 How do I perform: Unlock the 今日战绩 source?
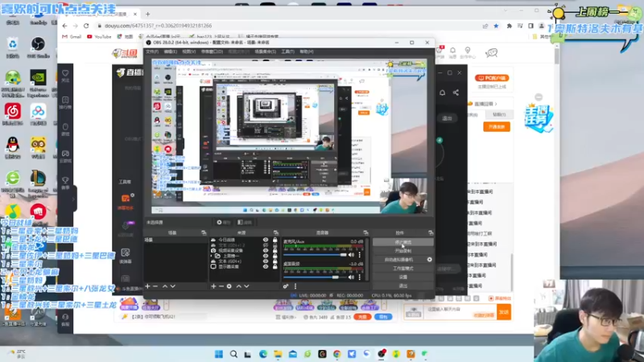(x=275, y=240)
